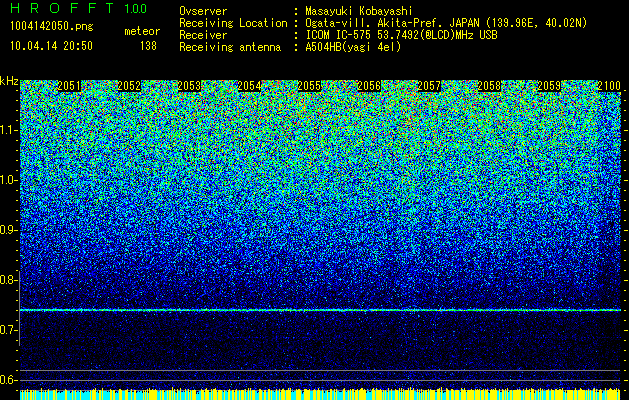This screenshot has width=629, height=400.
Task: Click the 2100 time marker
Action: pyautogui.click(x=609, y=86)
